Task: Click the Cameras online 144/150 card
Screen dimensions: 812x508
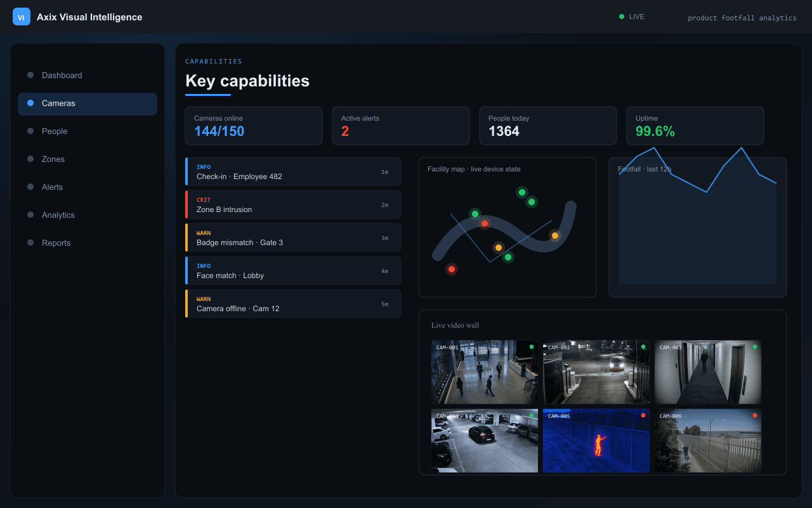Action: click(254, 126)
